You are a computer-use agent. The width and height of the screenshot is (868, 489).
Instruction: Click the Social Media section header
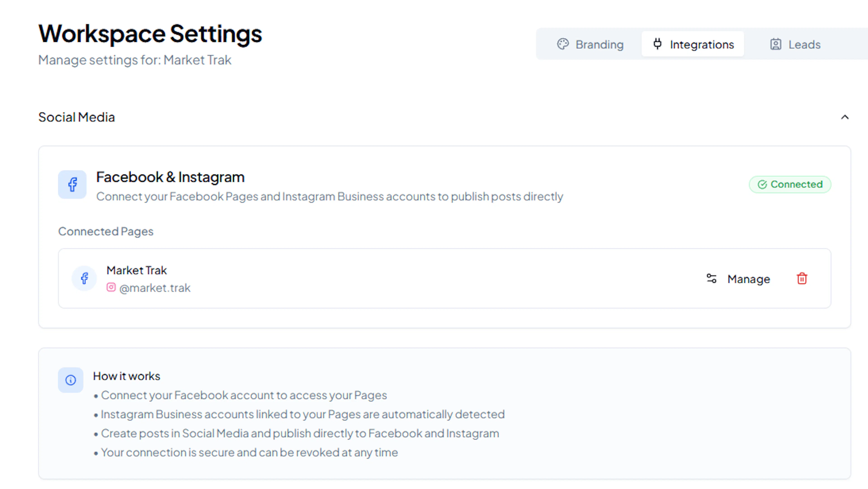76,117
